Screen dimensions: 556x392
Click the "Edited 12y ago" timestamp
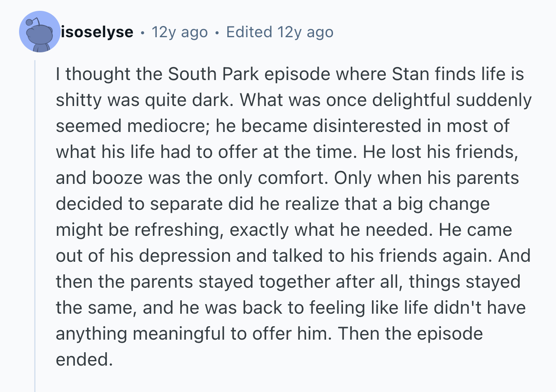coord(280,32)
